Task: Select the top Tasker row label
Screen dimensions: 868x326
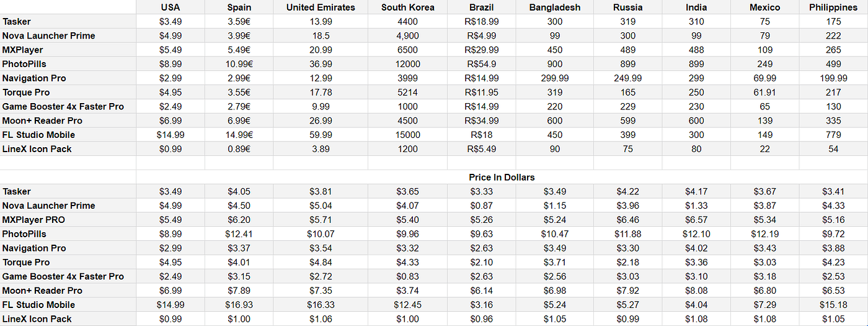Action: tap(17, 22)
